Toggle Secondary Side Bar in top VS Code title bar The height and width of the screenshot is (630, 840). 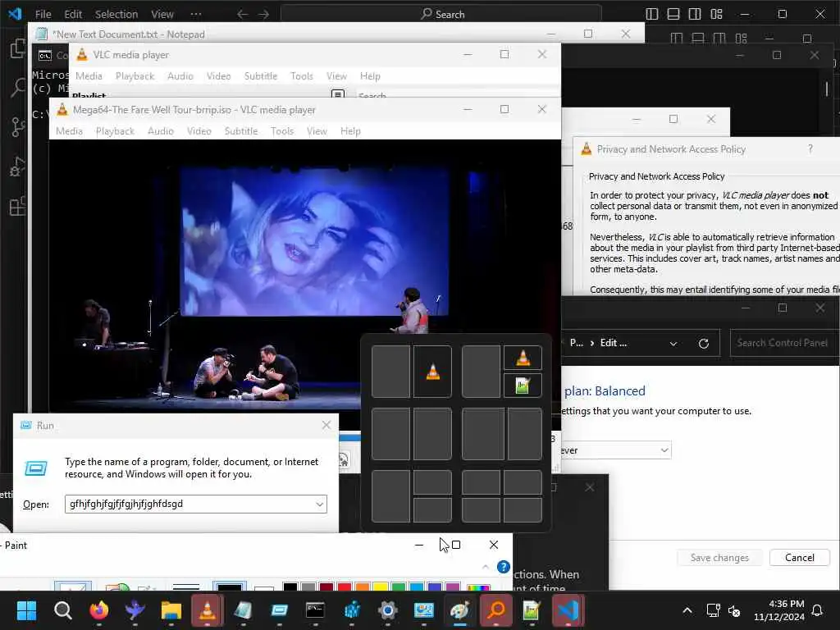(x=695, y=14)
